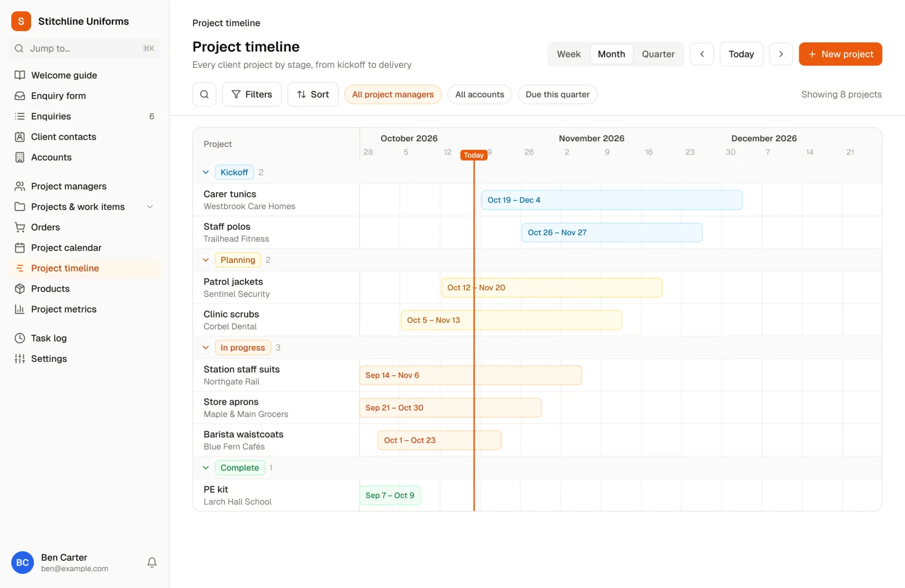Open the Task log
The image size is (905, 588).
pyautogui.click(x=85, y=338)
